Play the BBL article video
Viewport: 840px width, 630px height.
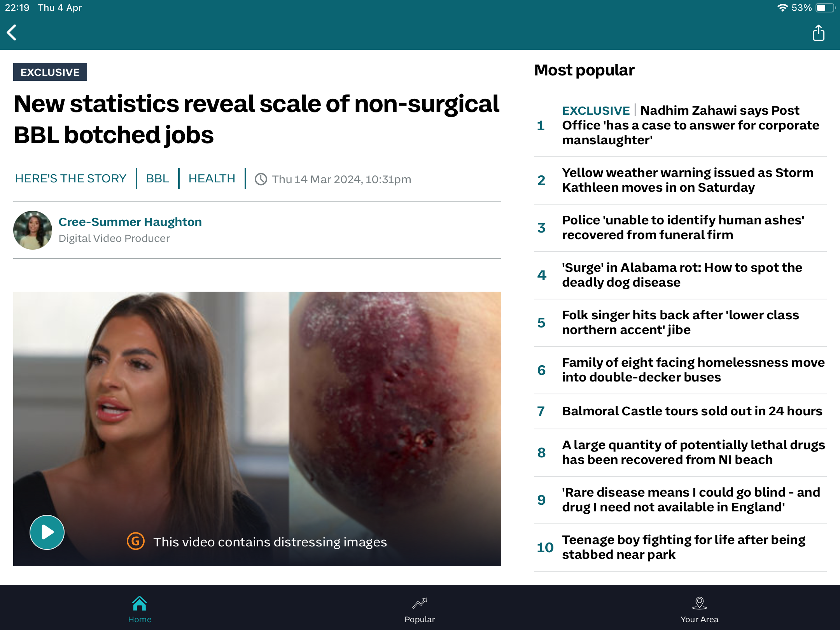(47, 532)
